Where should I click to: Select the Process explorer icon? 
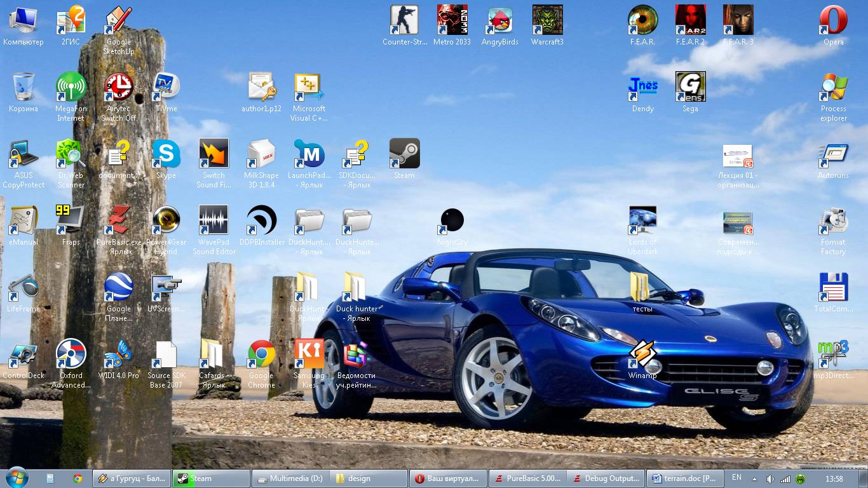point(833,88)
